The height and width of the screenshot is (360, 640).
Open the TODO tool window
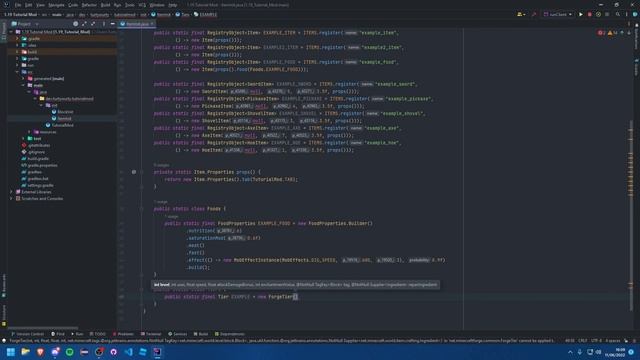tap(97, 334)
